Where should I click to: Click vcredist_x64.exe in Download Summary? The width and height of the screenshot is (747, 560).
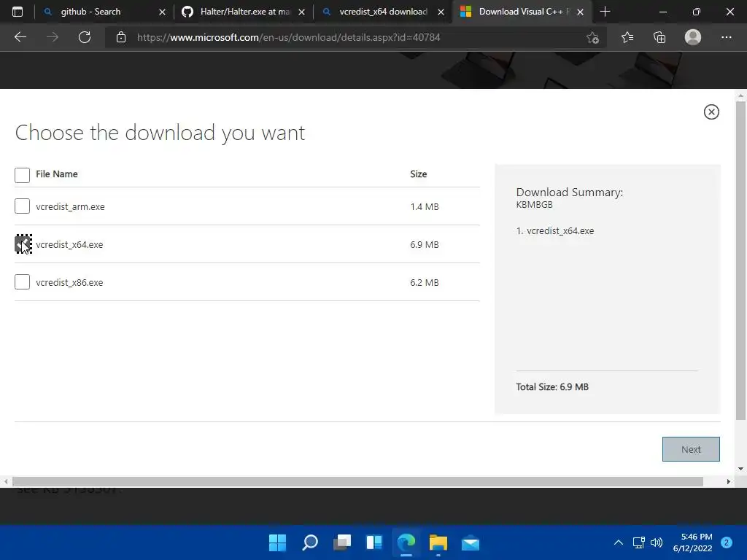tap(560, 231)
